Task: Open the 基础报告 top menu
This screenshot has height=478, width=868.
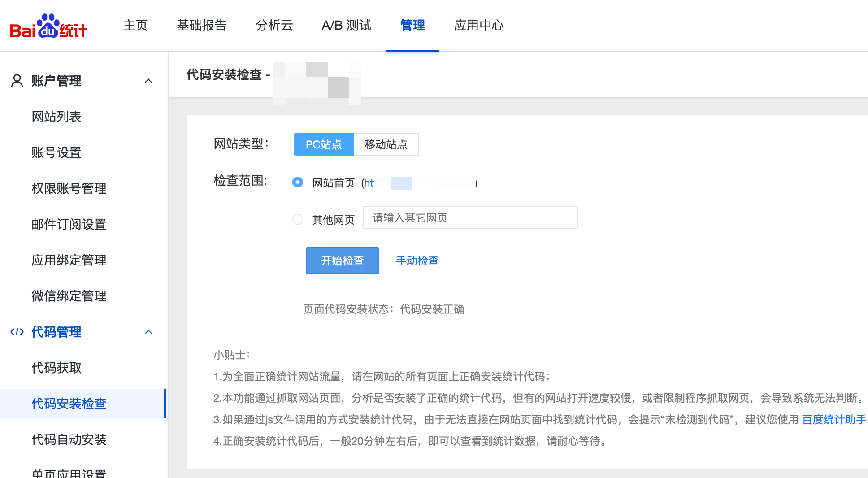Action: [x=202, y=25]
